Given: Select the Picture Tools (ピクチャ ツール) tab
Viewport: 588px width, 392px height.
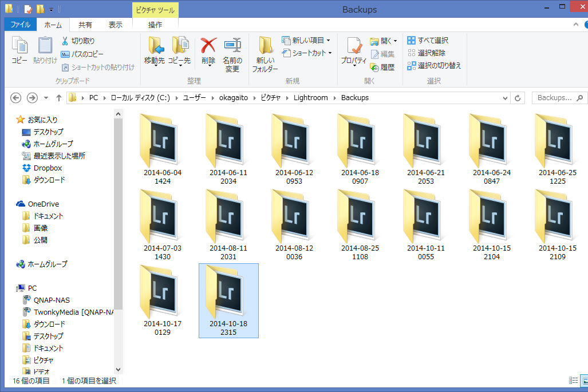Looking at the screenshot, I should click(155, 10).
